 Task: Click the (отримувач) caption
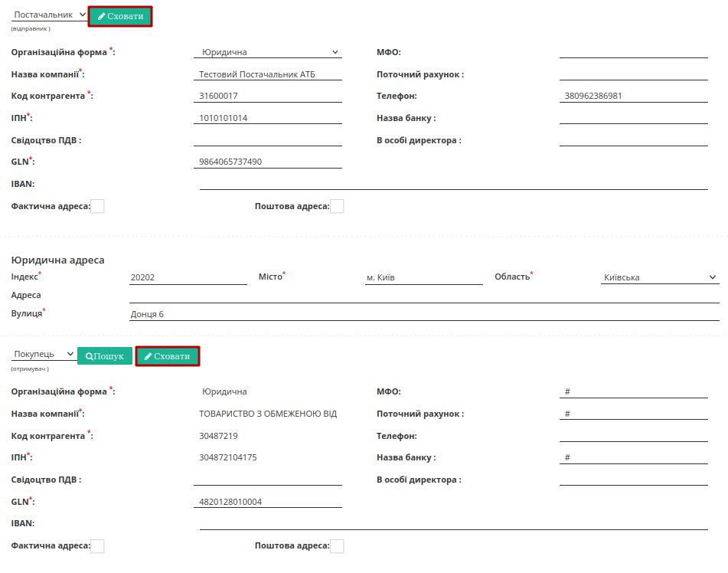point(30,369)
